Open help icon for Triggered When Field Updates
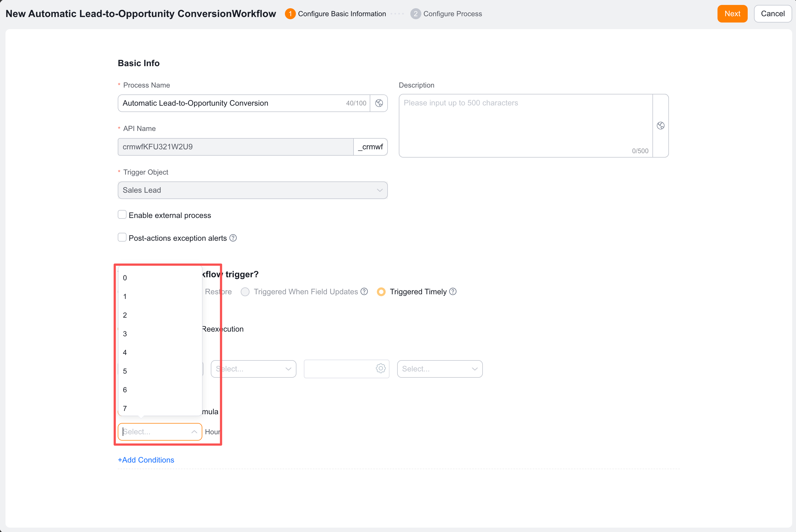 364,292
